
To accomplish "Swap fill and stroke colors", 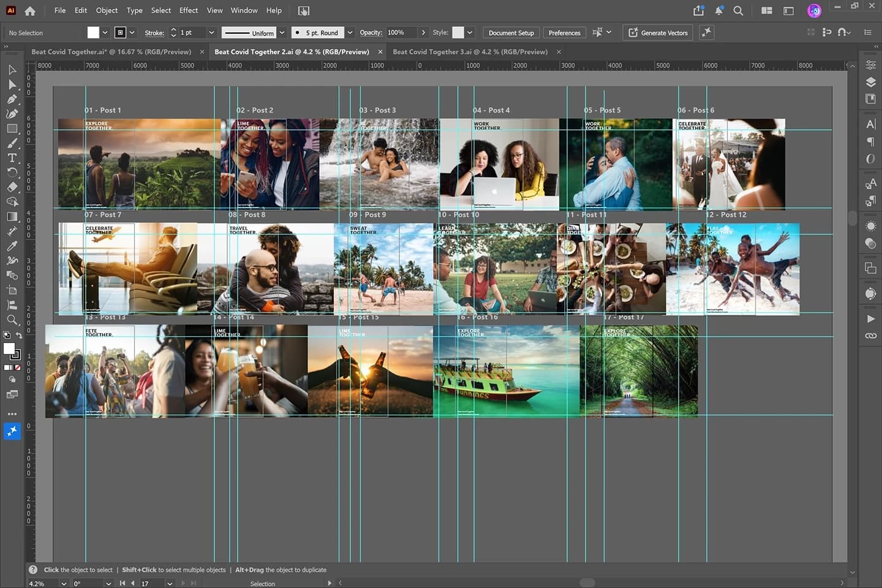I will (x=19, y=335).
